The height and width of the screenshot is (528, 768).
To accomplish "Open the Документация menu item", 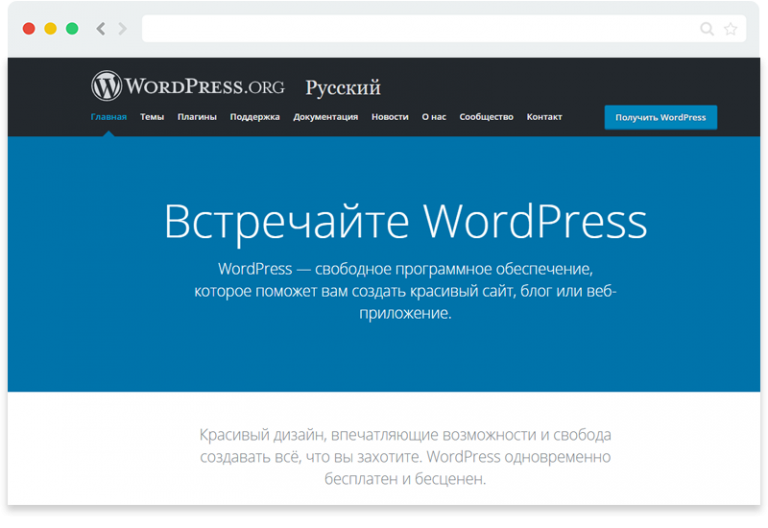I will (325, 117).
